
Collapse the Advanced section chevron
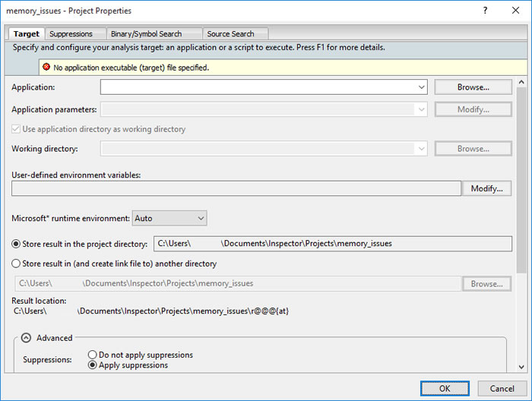[26, 338]
